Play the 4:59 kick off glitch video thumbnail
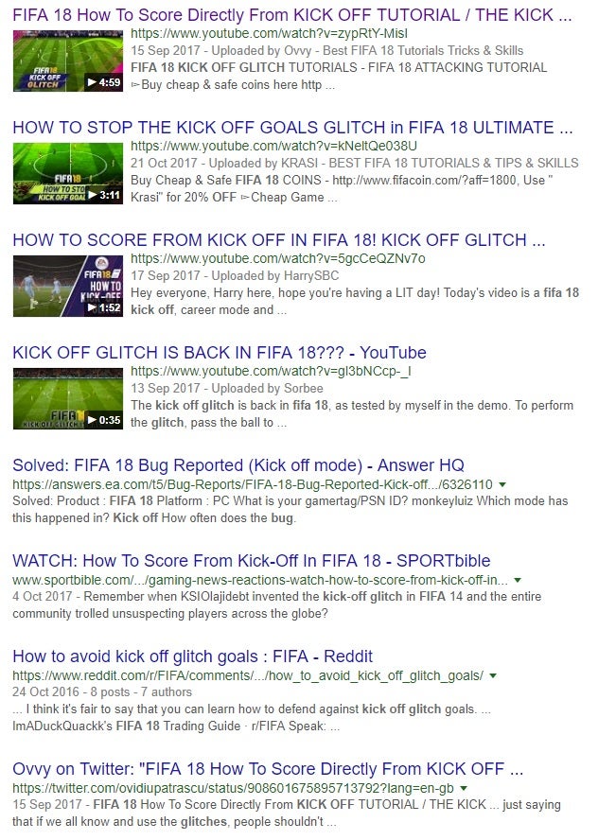This screenshot has height=840, width=616. tap(68, 61)
